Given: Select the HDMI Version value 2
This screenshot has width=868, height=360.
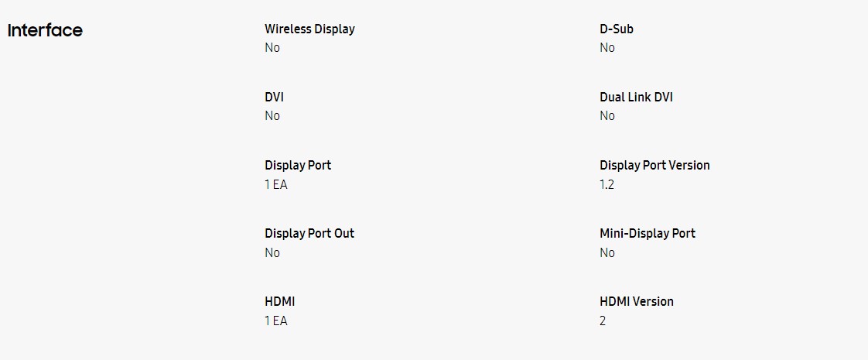Looking at the screenshot, I should [603, 321].
